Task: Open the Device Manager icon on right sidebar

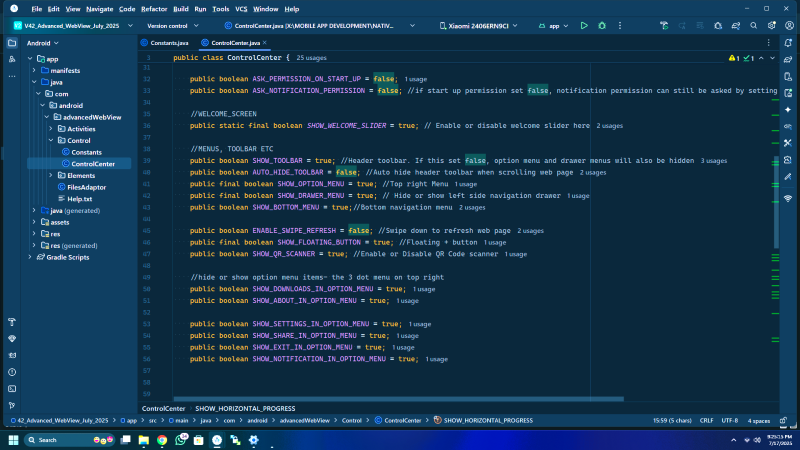Action: click(x=788, y=77)
